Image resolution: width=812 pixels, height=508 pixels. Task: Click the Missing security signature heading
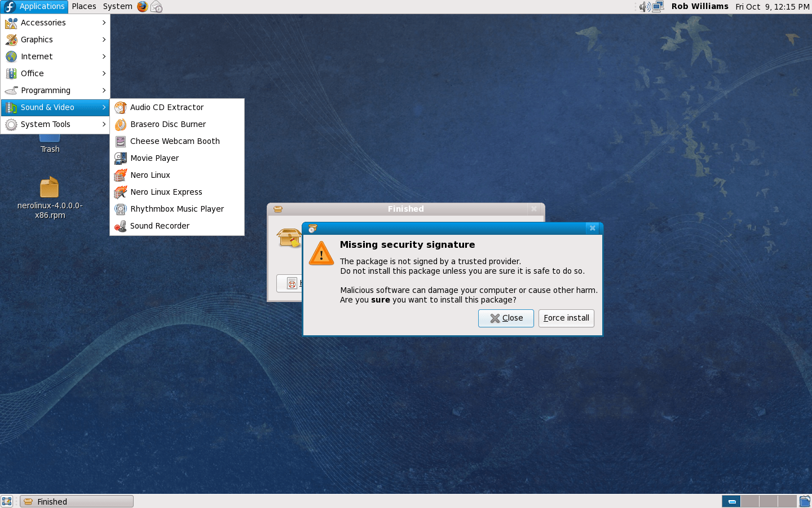407,245
